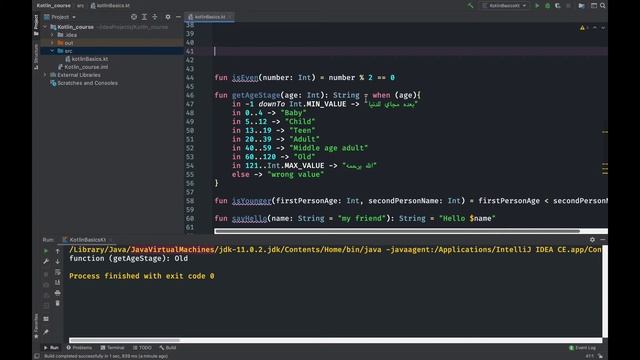Open Project panel gear options
Screen dimensions: 640x360
[168, 17]
